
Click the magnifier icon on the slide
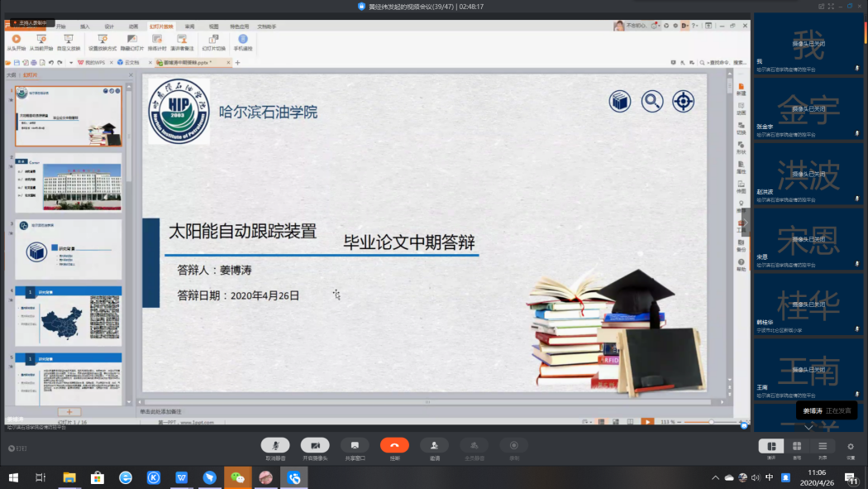652,101
